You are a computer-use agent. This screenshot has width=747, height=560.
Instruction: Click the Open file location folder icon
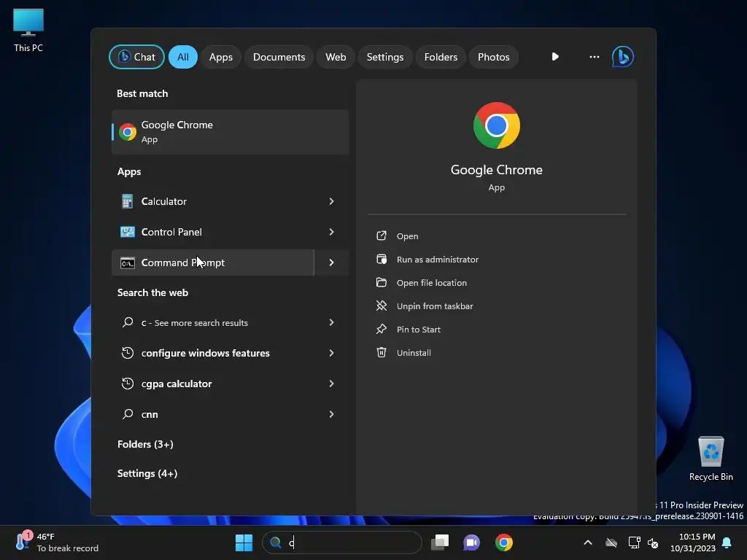pos(382,282)
